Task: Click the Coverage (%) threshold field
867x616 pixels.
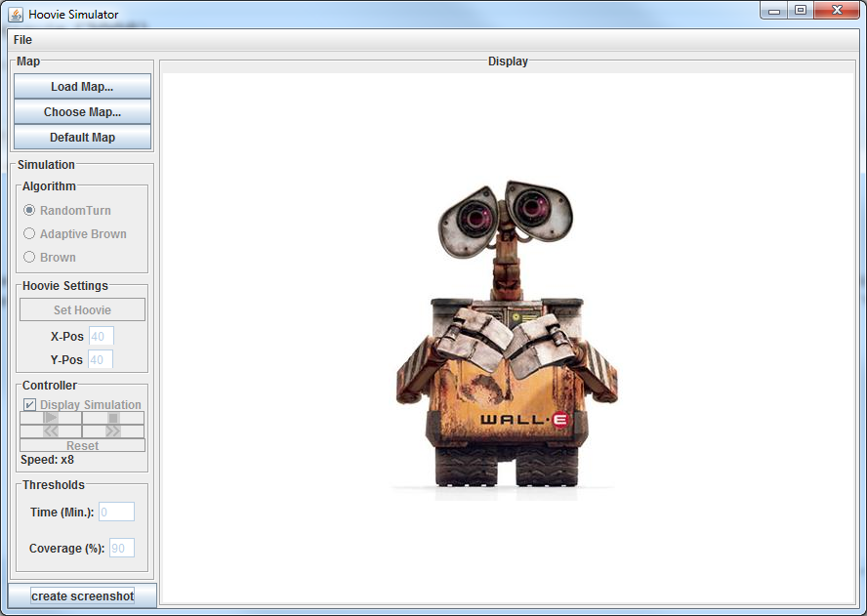Action: [122, 549]
